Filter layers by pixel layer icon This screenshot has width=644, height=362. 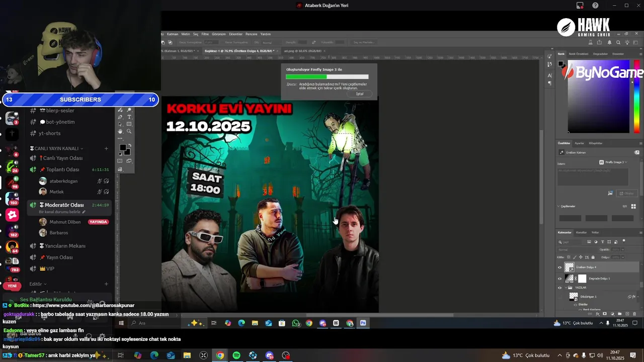click(589, 242)
